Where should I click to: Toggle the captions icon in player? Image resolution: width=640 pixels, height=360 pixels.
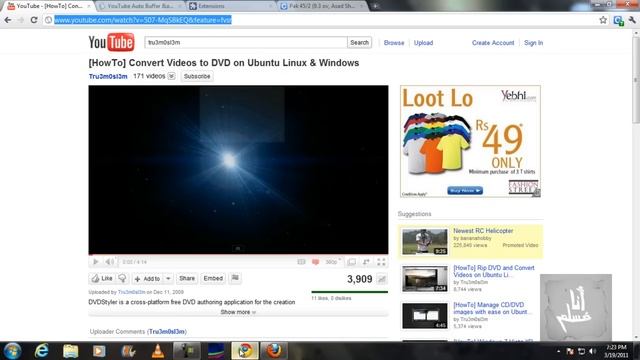(x=301, y=262)
